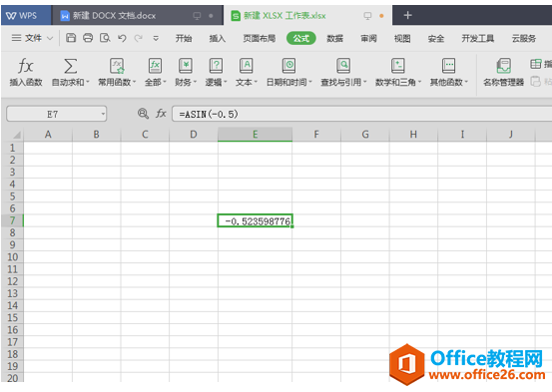Select column A header
552x392 pixels.
coord(48,134)
